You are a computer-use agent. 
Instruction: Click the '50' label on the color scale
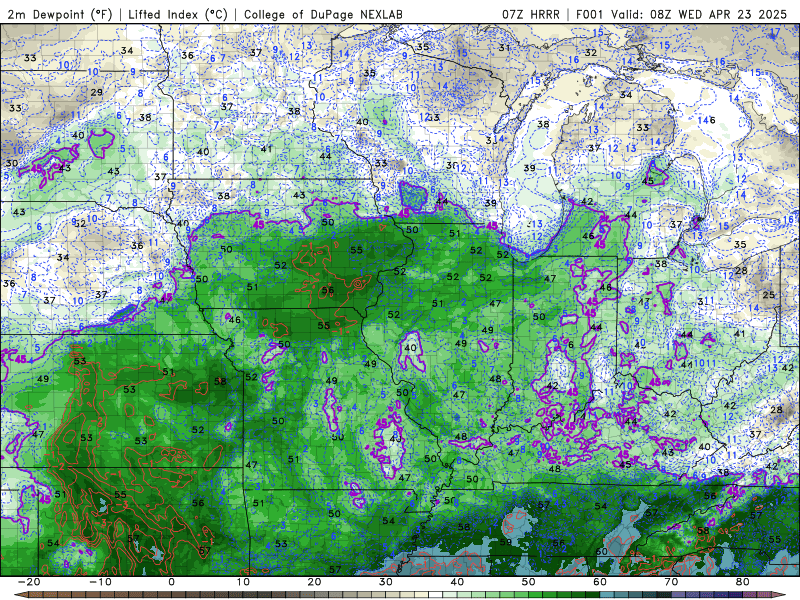coord(529,582)
